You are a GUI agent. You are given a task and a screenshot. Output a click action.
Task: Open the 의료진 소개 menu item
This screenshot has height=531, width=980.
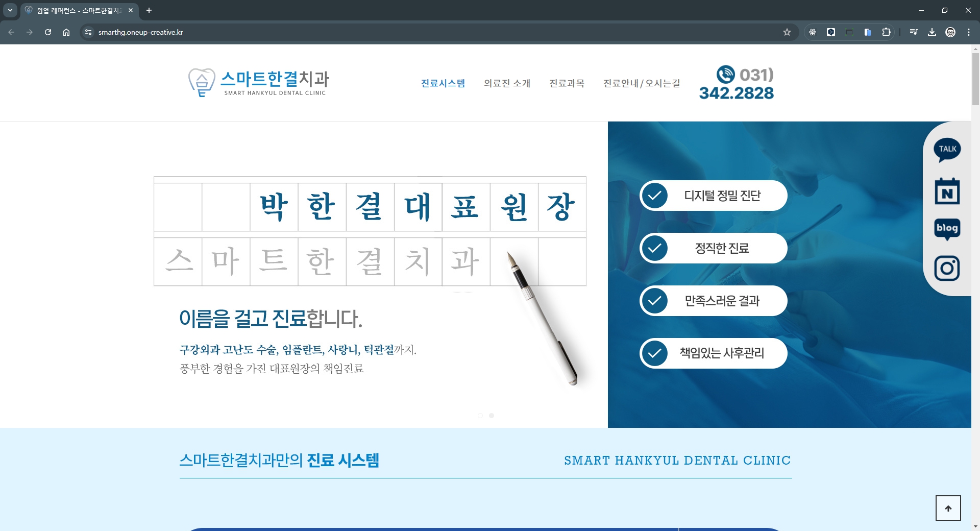507,83
